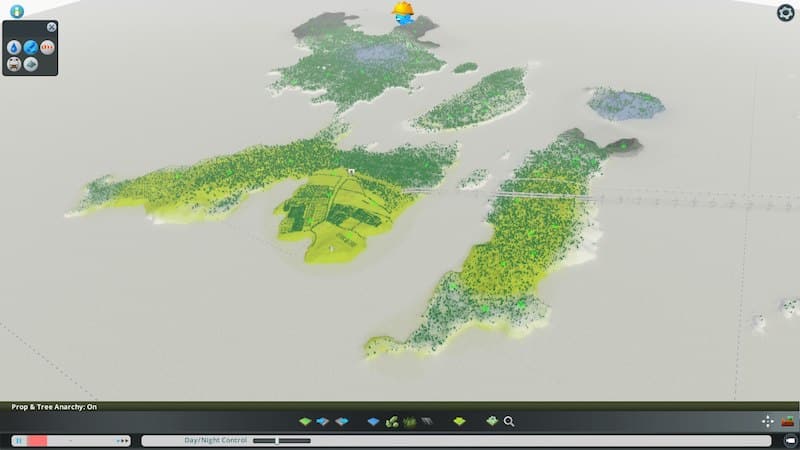Click the blue highlighted round panel icon
Image resolution: width=800 pixels, height=450 pixels.
click(31, 47)
